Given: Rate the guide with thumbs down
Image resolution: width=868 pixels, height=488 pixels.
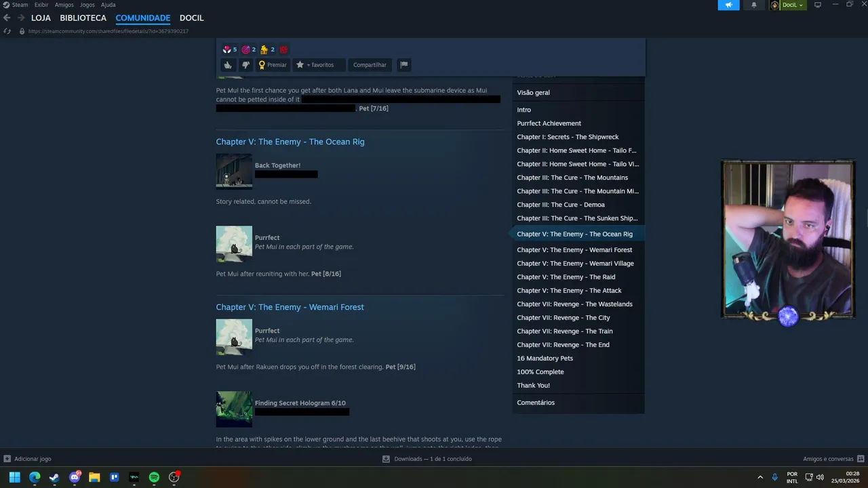Looking at the screenshot, I should 245,65.
